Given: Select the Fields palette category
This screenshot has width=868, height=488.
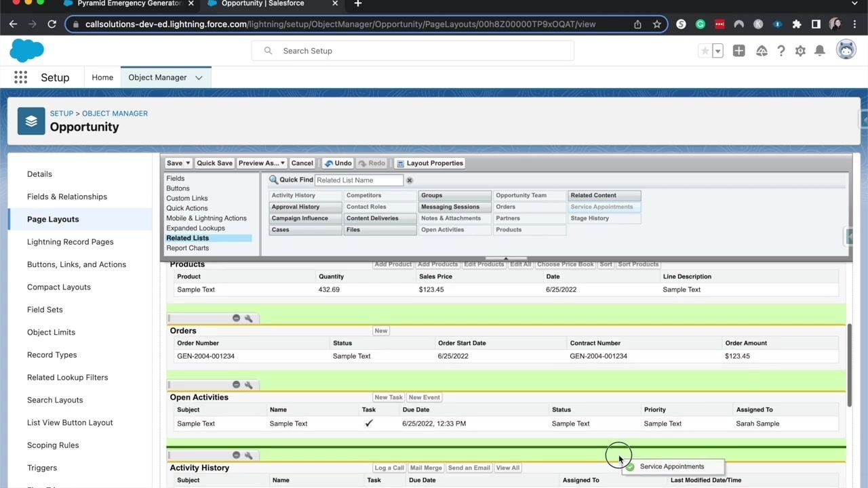Looking at the screenshot, I should 176,178.
